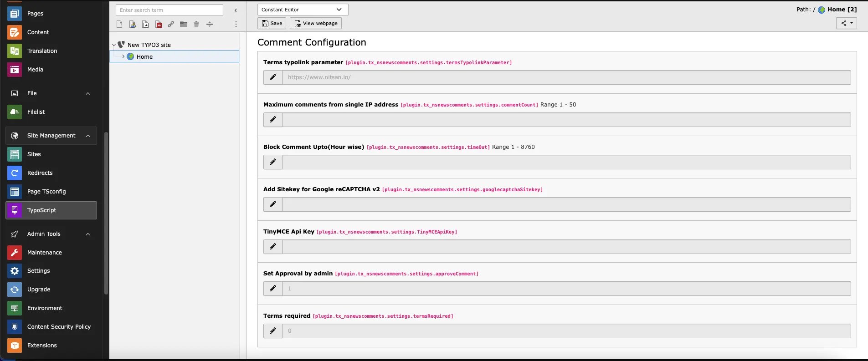Edit the Block Comment Upto(Hour wise) value
This screenshot has width=868, height=361.
point(273,162)
